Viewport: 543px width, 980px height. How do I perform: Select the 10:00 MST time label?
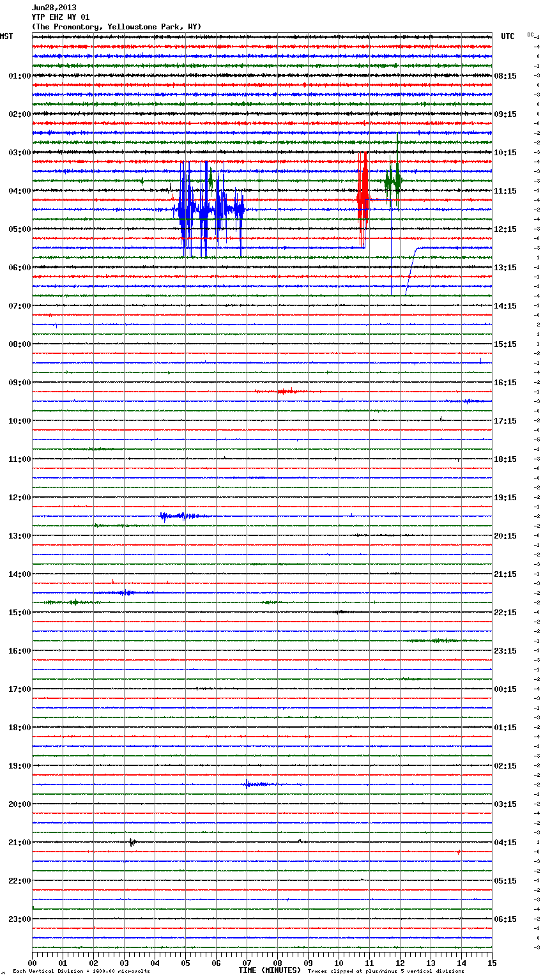[x=20, y=421]
